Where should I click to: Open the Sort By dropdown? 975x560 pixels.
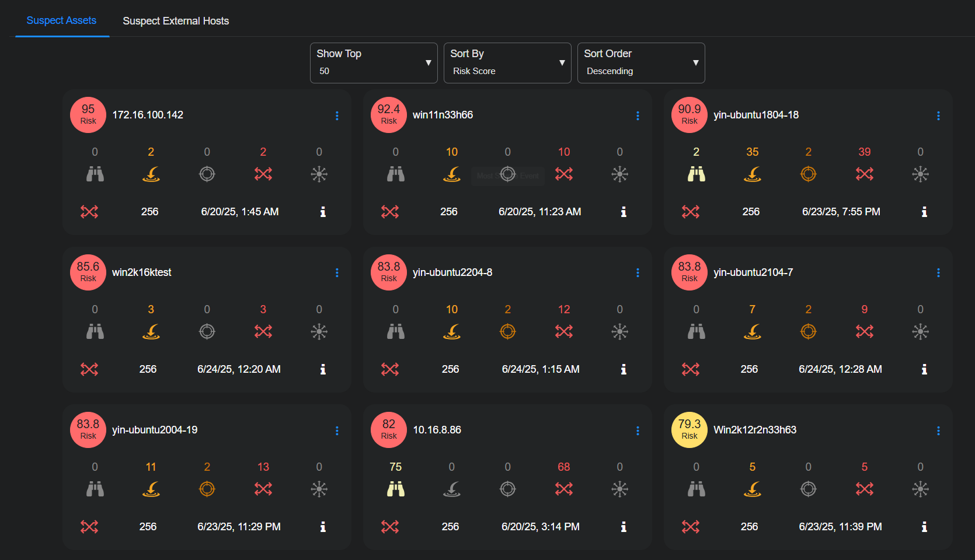pos(507,63)
